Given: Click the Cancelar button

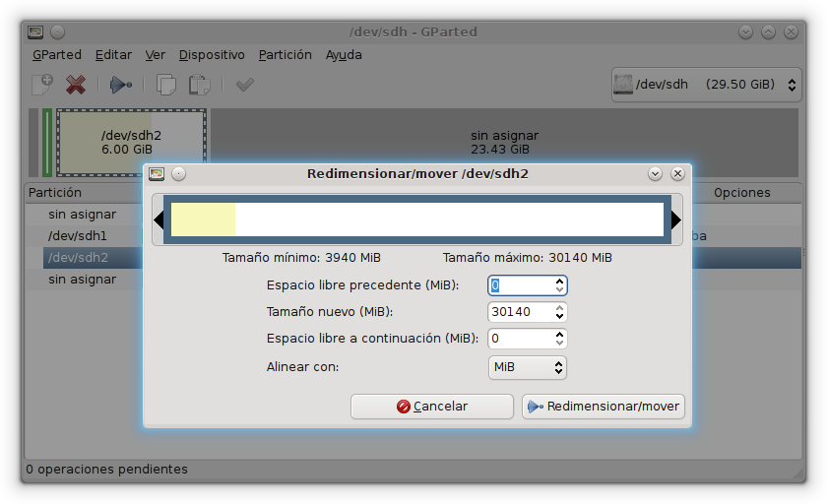Looking at the screenshot, I should tap(432, 407).
